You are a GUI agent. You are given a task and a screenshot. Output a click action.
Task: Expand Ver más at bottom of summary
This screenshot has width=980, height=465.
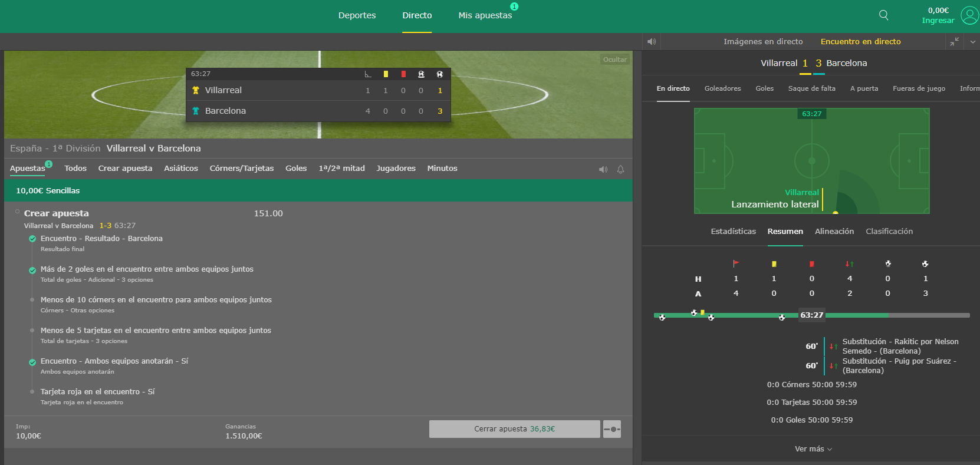click(813, 449)
